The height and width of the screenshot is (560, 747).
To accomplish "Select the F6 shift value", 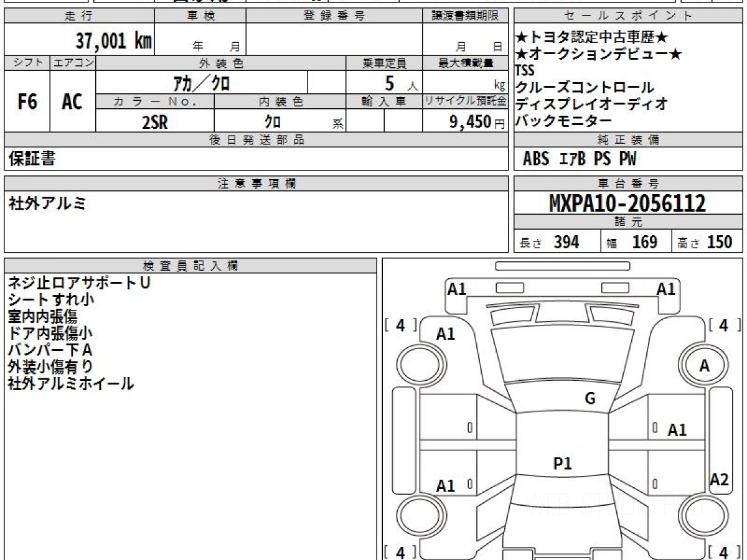I will (27, 101).
